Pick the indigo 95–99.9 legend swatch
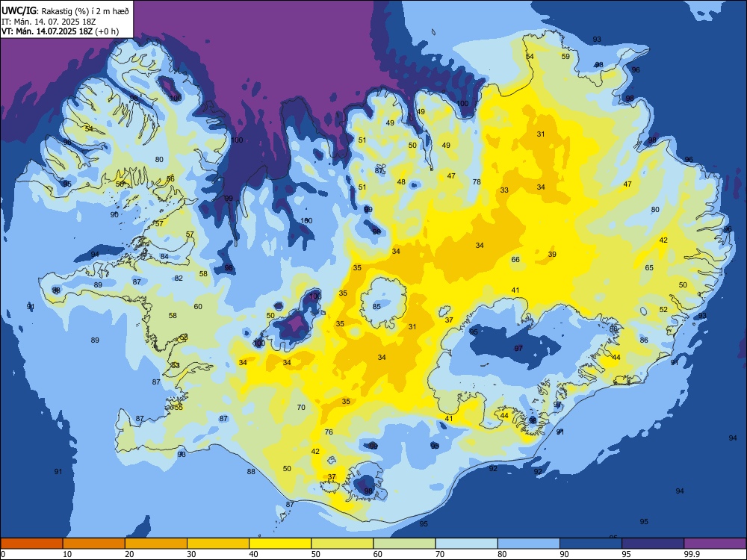The width and height of the screenshot is (747, 560). 653,544
